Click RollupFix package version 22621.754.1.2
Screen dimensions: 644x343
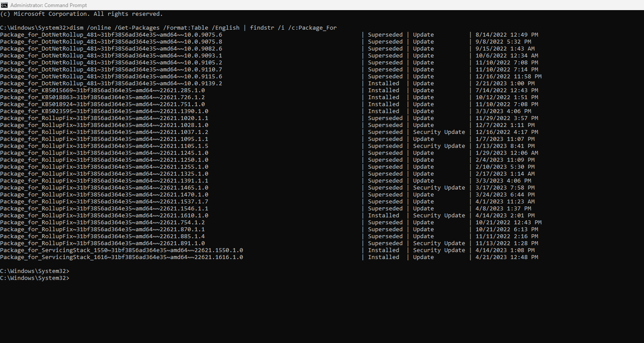click(x=103, y=223)
